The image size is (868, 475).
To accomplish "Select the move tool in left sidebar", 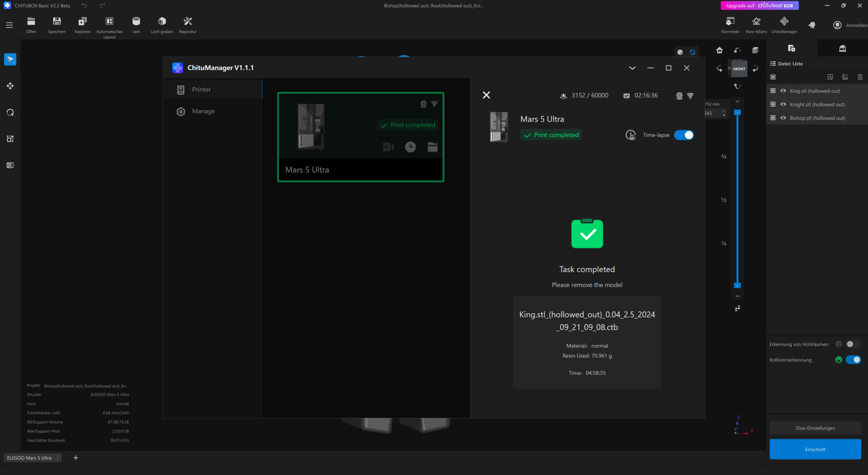I will (x=10, y=86).
